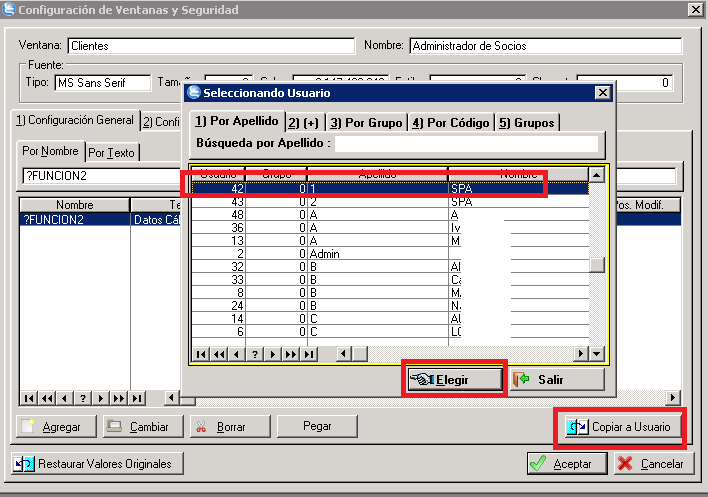Select the '5) Grupos' tab

(x=526, y=123)
